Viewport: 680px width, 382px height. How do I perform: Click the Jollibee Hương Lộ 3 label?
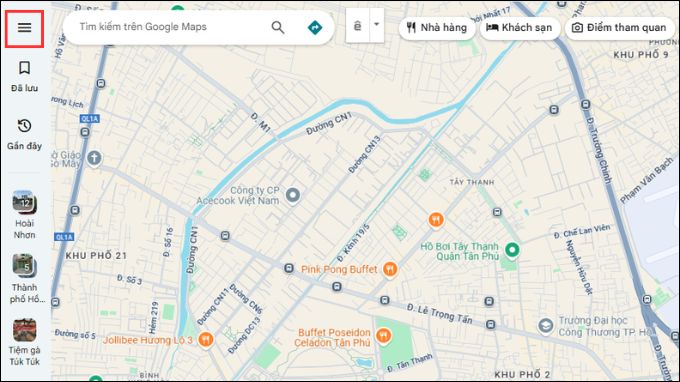tap(147, 340)
